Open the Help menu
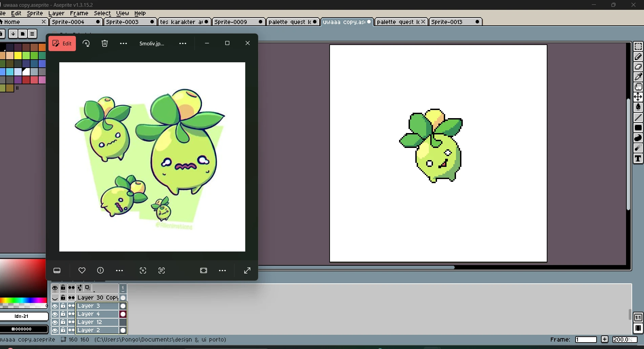Image resolution: width=644 pixels, height=349 pixels. pos(140,13)
